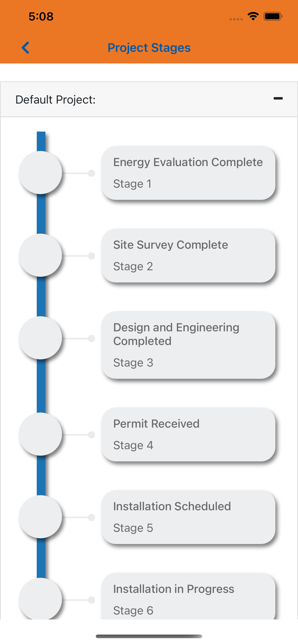Tap the home indicator bar

click(149, 636)
